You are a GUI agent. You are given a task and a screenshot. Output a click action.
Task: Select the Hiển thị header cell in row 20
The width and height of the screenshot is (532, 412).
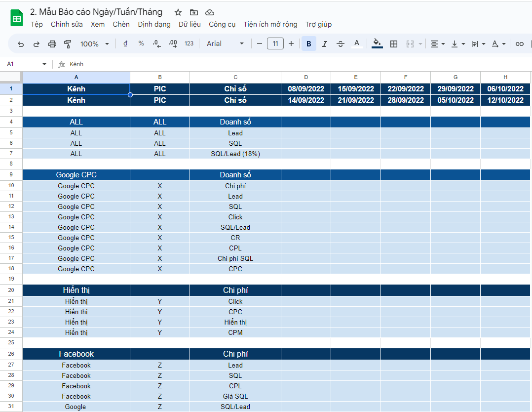[x=76, y=290]
